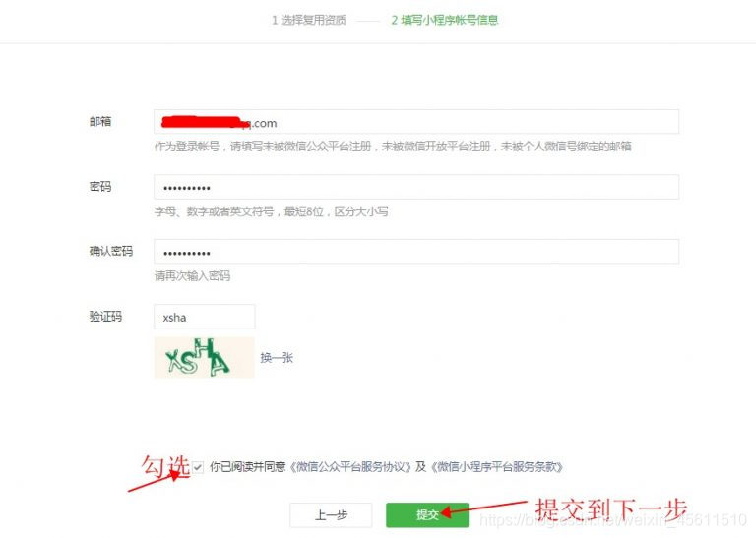
Task: Focus the 密码 password field
Action: coord(416,187)
